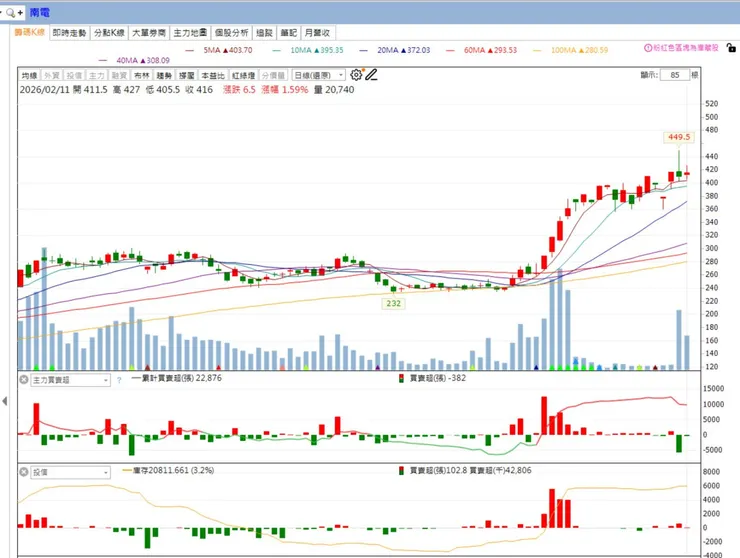
Task: Toggle the 主力 overlay button
Action: click(x=97, y=75)
